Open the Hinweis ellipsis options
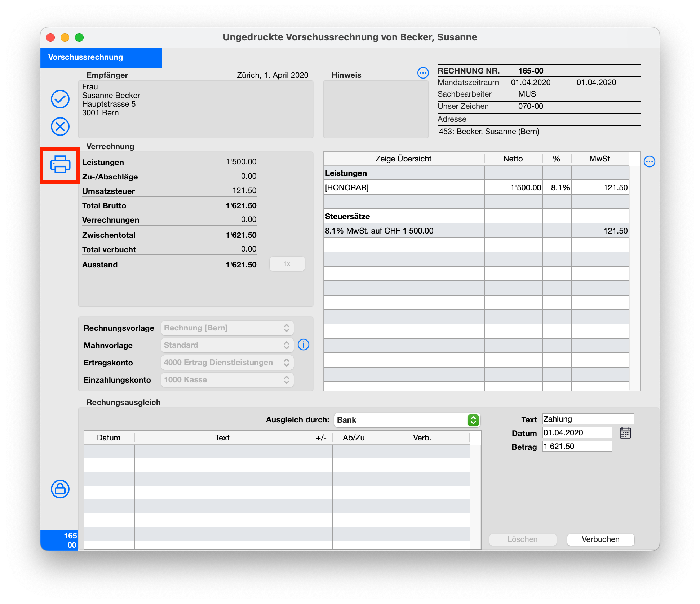Screen dimensions: 700x604 click(x=423, y=73)
